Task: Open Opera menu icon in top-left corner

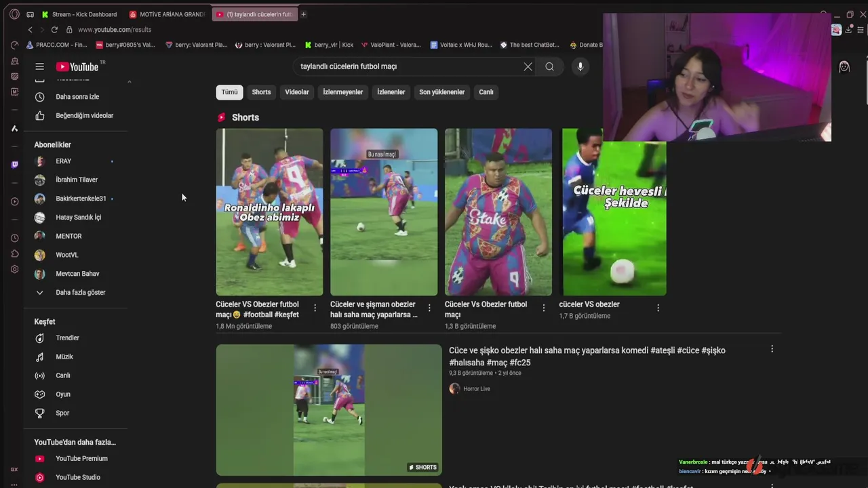Action: pos(14,14)
